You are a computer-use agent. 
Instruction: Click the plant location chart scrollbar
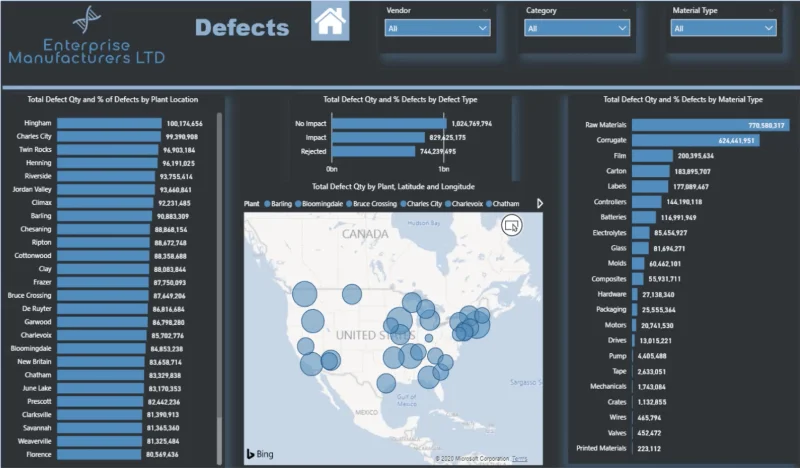point(219,265)
